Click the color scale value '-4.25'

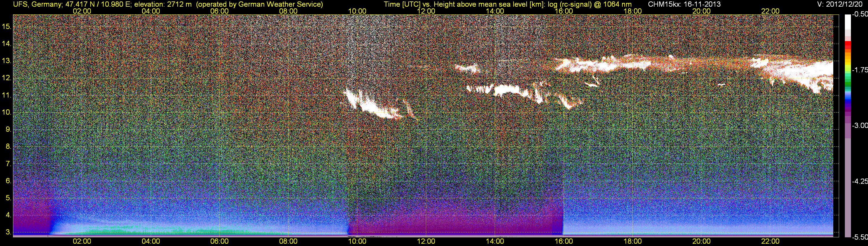[x=860, y=181]
